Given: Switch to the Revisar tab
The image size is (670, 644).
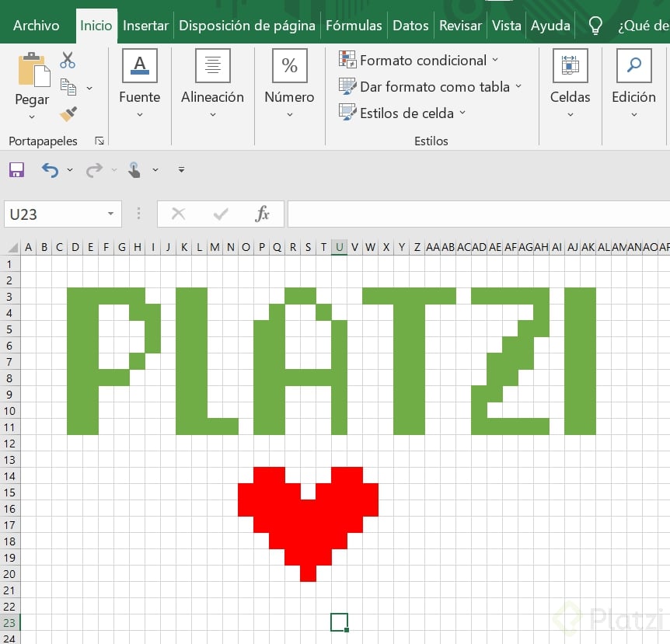Looking at the screenshot, I should tap(460, 25).
